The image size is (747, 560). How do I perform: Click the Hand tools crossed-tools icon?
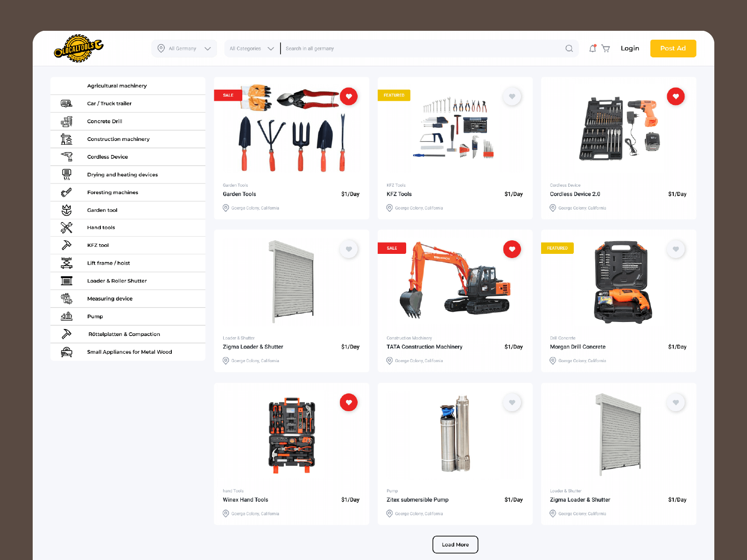point(67,227)
